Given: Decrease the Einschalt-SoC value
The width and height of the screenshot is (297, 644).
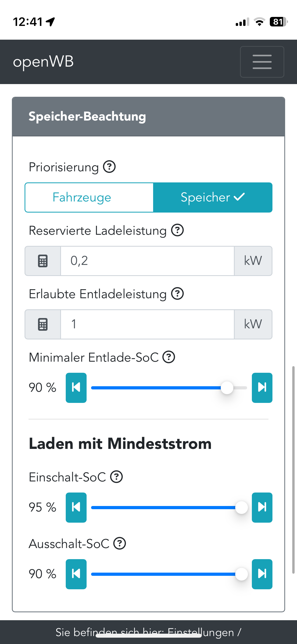Looking at the screenshot, I should point(76,507).
